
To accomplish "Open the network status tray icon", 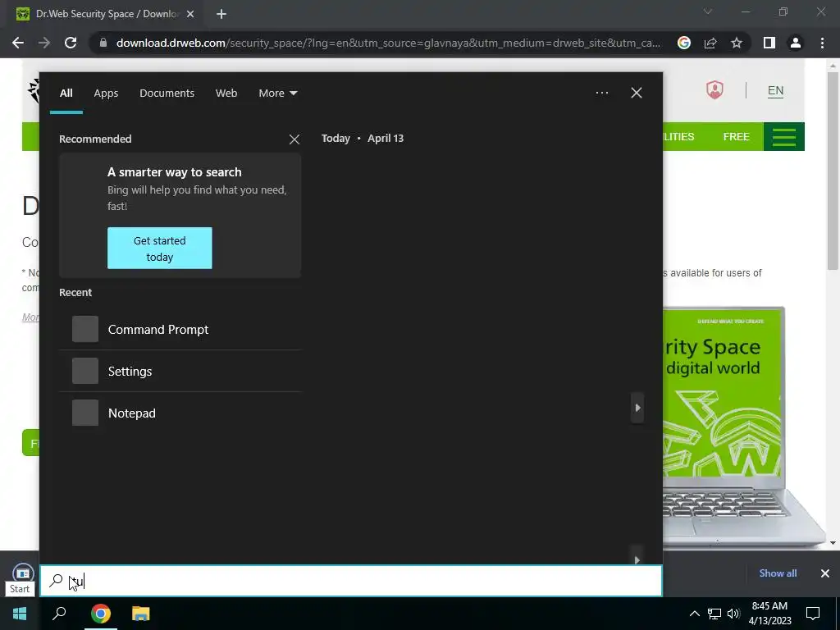I will (x=714, y=614).
